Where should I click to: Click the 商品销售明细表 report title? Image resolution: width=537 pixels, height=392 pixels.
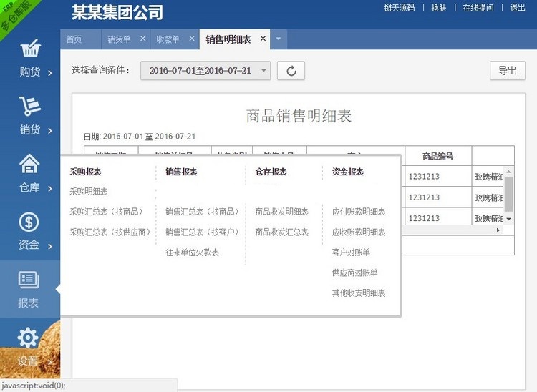click(299, 116)
